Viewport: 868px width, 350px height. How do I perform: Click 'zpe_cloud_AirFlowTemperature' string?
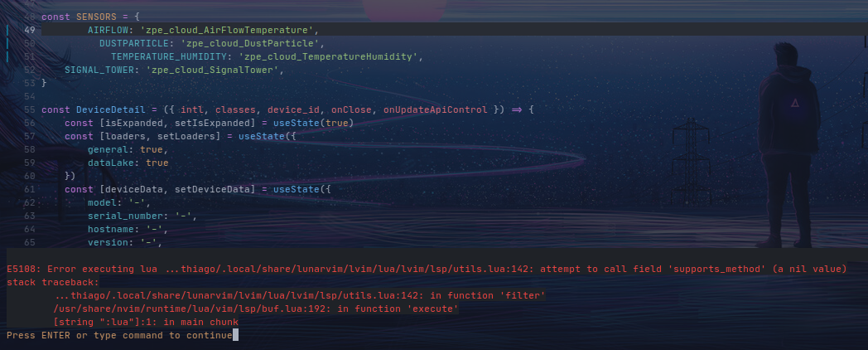226,30
